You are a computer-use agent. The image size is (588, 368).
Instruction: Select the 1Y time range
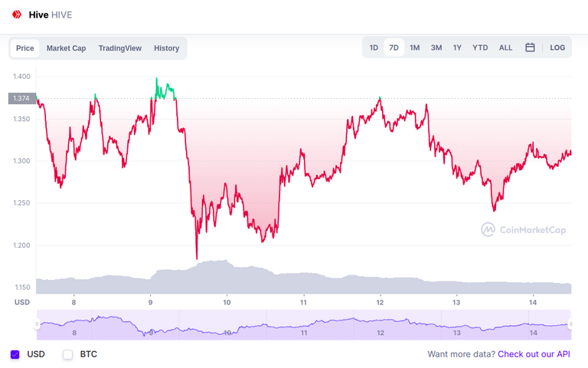[x=457, y=48]
